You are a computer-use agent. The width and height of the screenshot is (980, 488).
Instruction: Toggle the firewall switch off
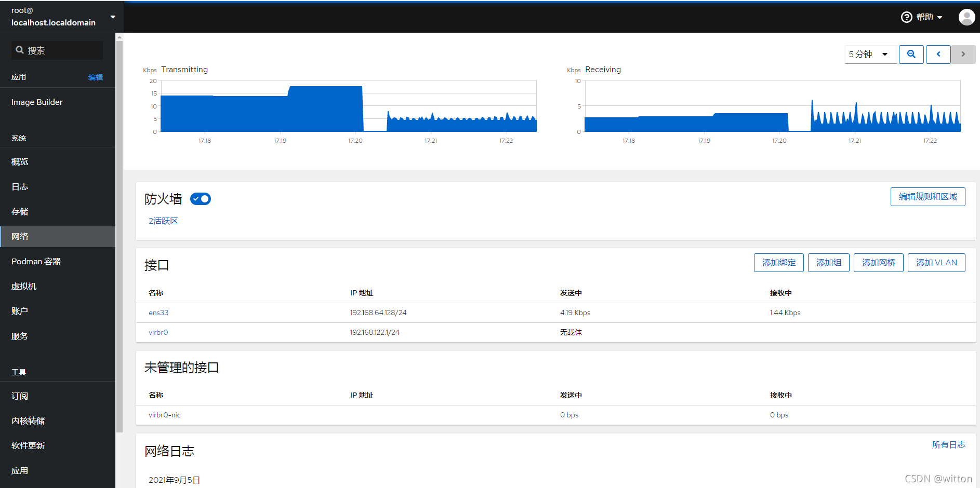coord(201,199)
